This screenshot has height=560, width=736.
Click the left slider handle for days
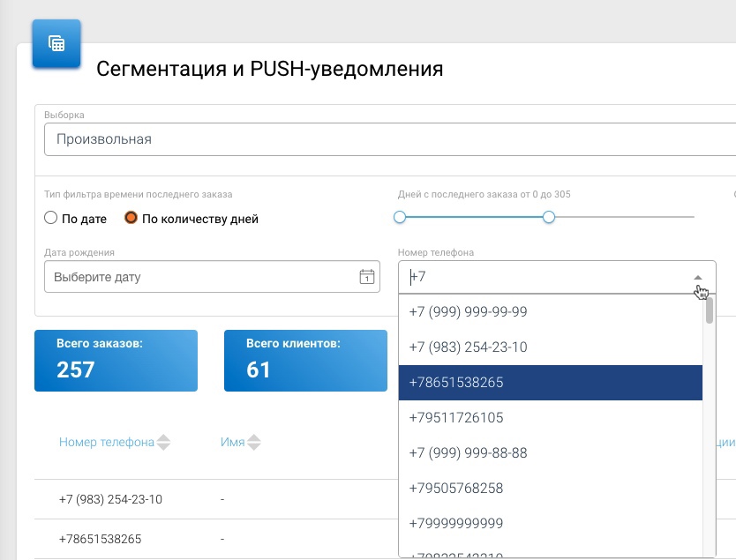(x=400, y=217)
